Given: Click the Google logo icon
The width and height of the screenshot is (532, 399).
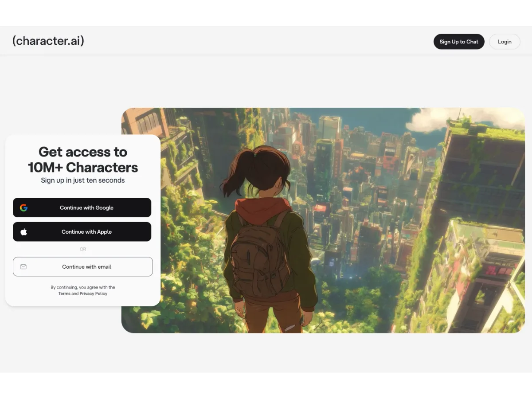Looking at the screenshot, I should 24,207.
